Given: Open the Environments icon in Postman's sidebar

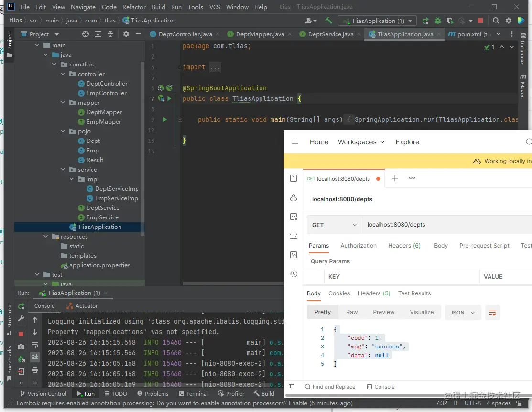Looking at the screenshot, I should coord(293,217).
